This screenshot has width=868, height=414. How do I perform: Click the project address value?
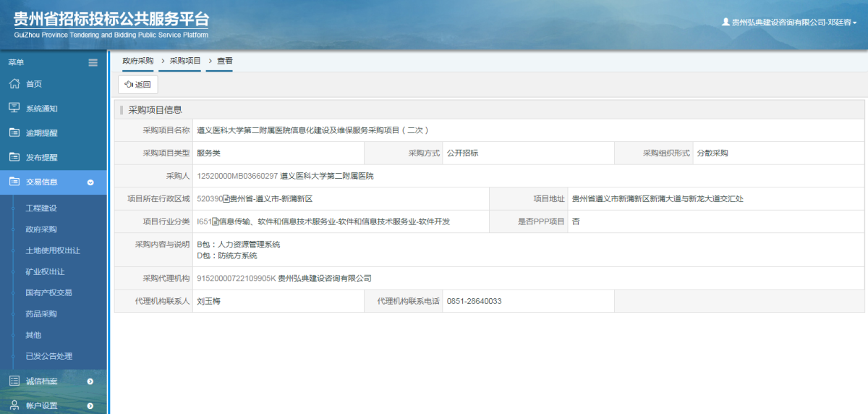pyautogui.click(x=658, y=198)
